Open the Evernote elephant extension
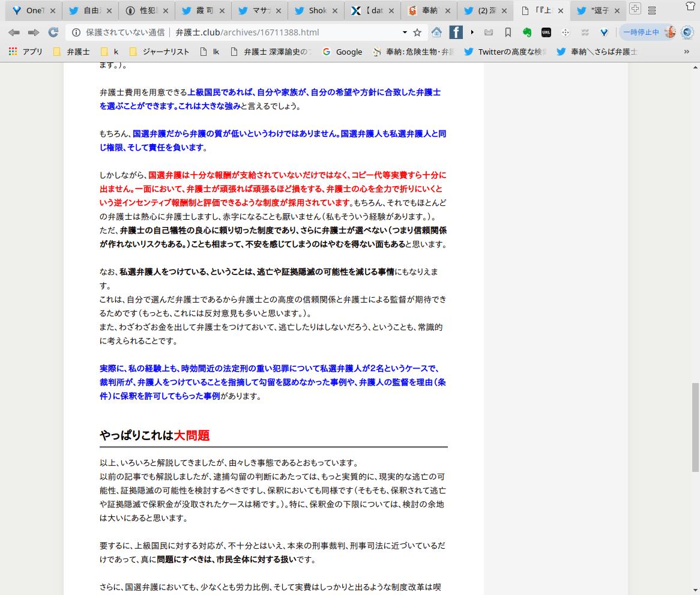Viewport: 700px width, 595px height. (527, 32)
